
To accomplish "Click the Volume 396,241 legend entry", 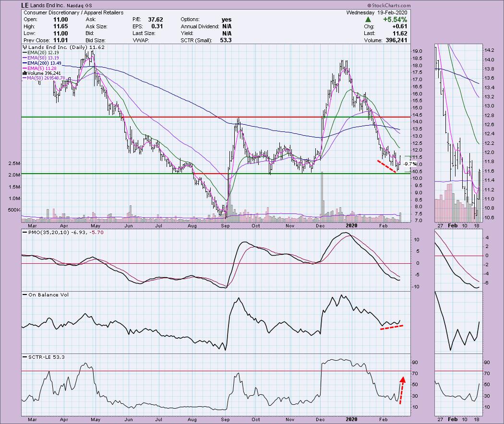I will tap(42, 73).
